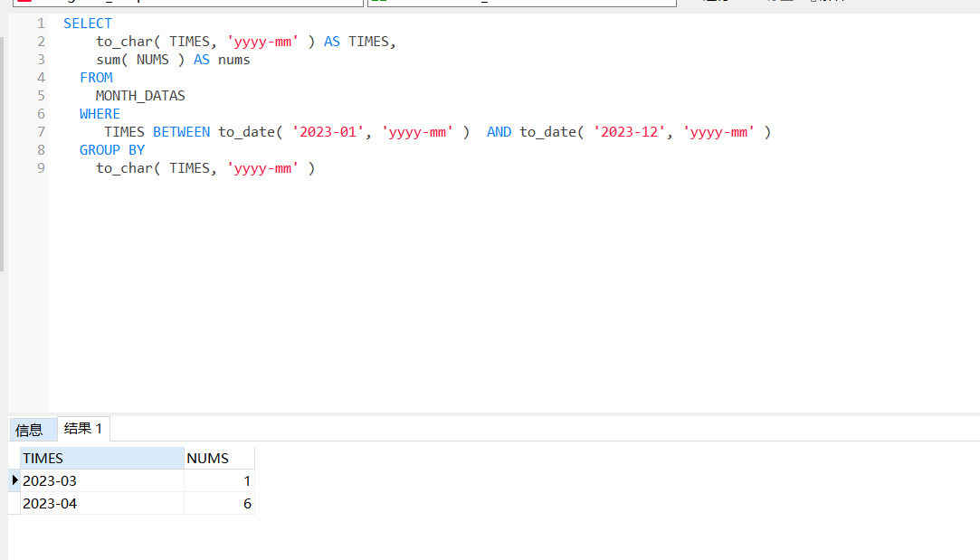Viewport: 980px width, 560px height.
Task: Select the 结果 1 tab
Action: [83, 429]
